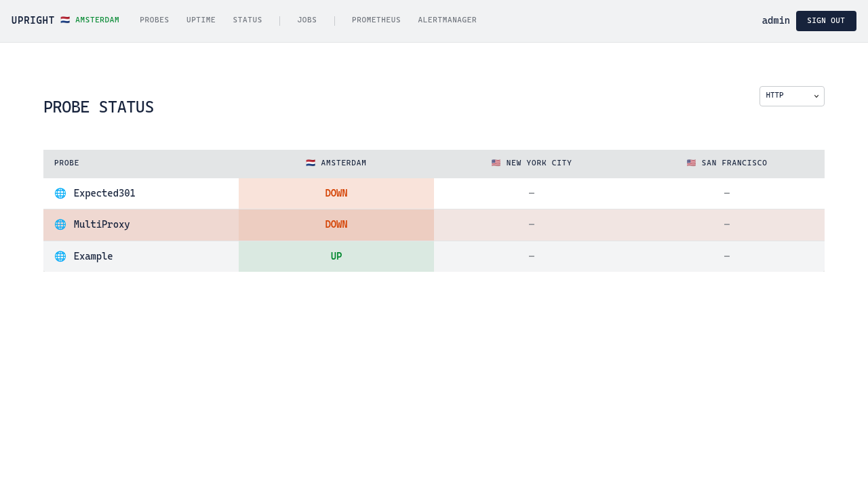Screen dimensions: 868x488
Task: Click the globe icon next to Example
Action: (x=60, y=256)
